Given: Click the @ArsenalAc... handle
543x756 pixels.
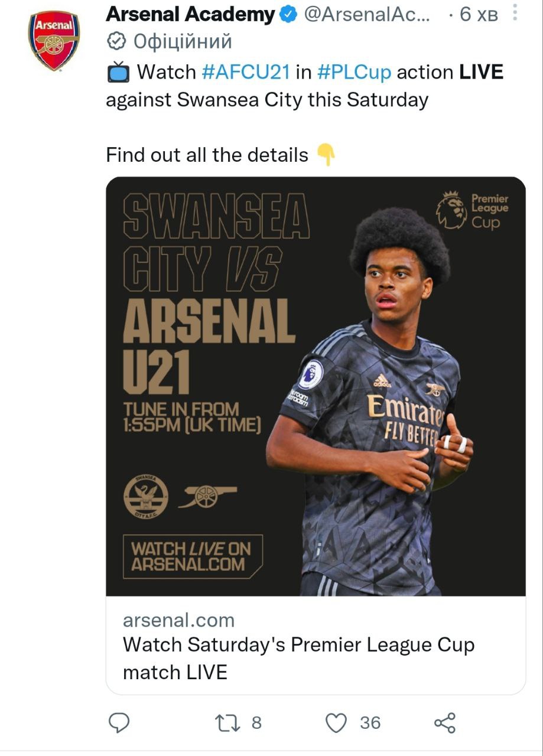Looking at the screenshot, I should tap(366, 15).
